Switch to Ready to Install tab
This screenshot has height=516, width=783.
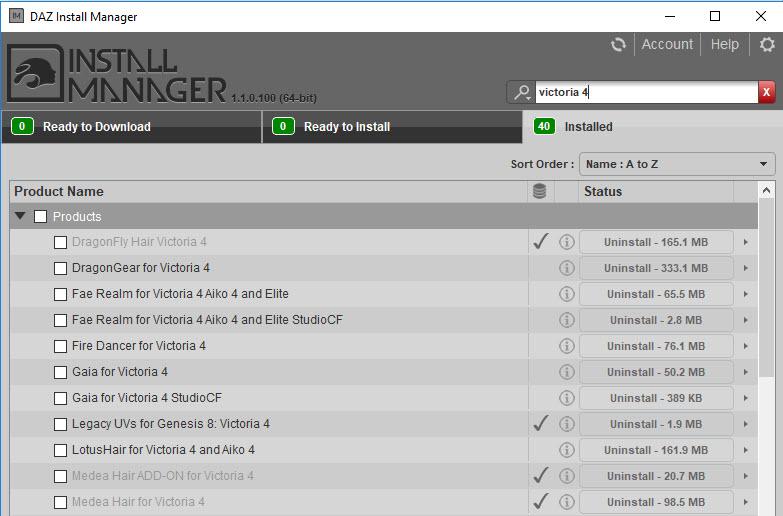pos(392,127)
